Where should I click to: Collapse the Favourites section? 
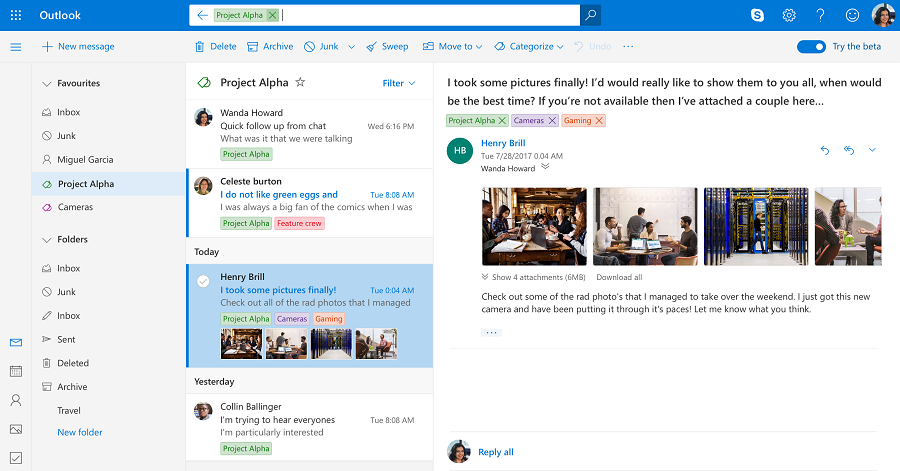46,84
